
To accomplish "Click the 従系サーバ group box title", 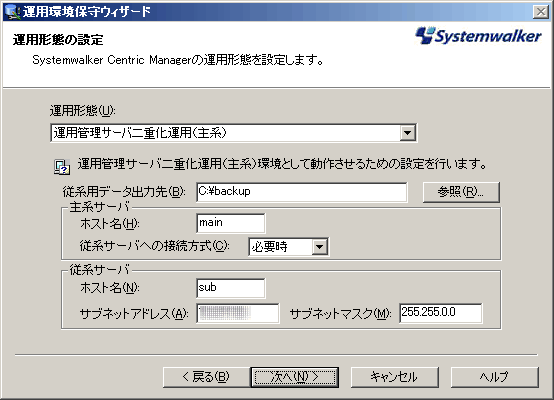I will coord(100,270).
